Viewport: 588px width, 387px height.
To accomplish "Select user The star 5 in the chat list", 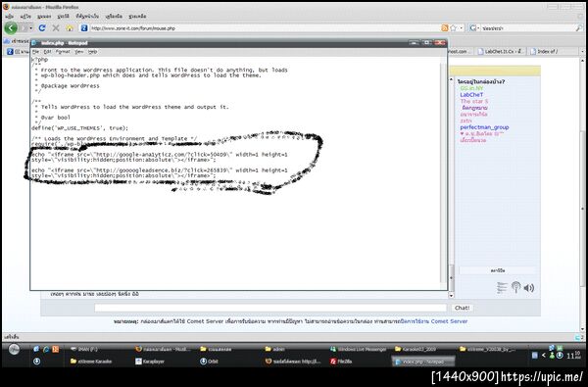I will pyautogui.click(x=474, y=101).
